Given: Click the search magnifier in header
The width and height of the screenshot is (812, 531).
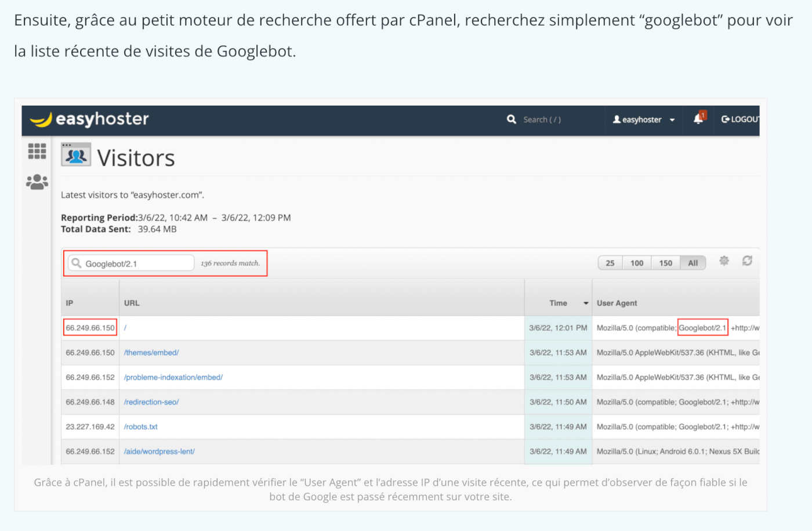Looking at the screenshot, I should tap(512, 119).
